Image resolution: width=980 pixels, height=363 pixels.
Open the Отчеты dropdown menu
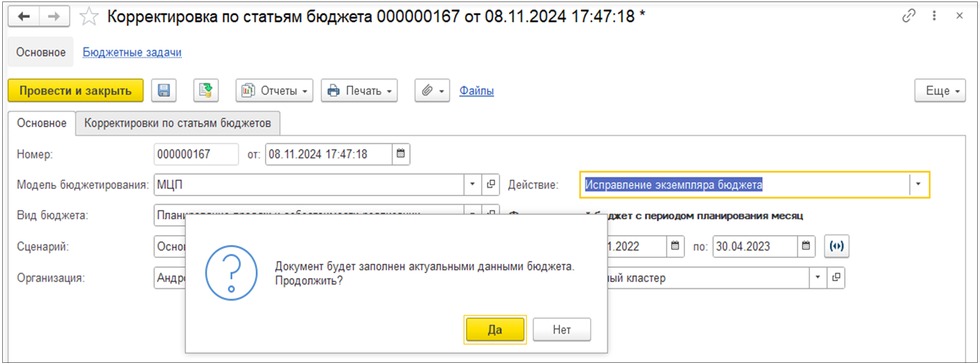click(274, 91)
